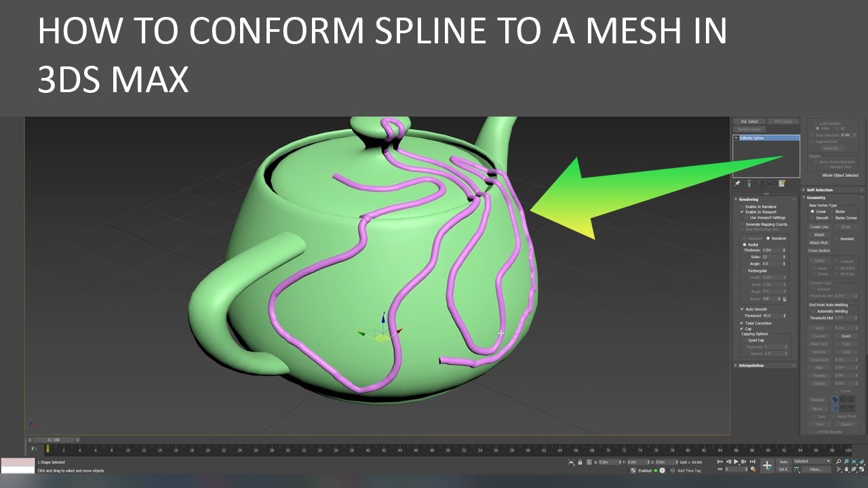
Task: Select Linear new vertex type
Action: [812, 211]
